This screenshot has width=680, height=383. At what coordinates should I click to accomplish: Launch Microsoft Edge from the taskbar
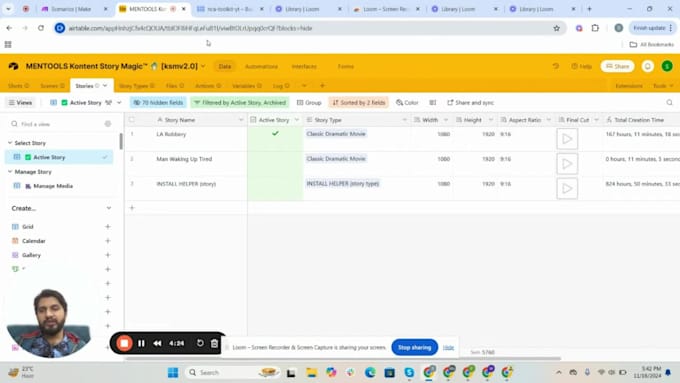click(x=370, y=373)
